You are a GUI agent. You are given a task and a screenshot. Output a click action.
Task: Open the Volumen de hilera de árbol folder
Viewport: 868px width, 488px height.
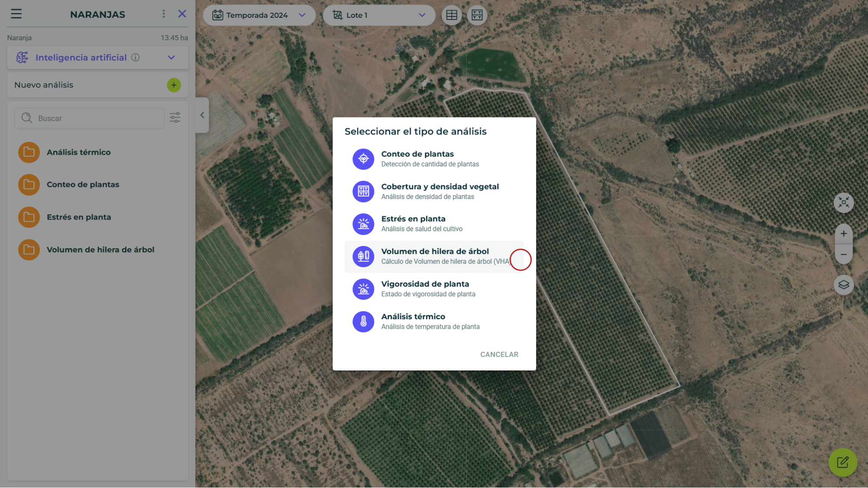[x=98, y=250]
